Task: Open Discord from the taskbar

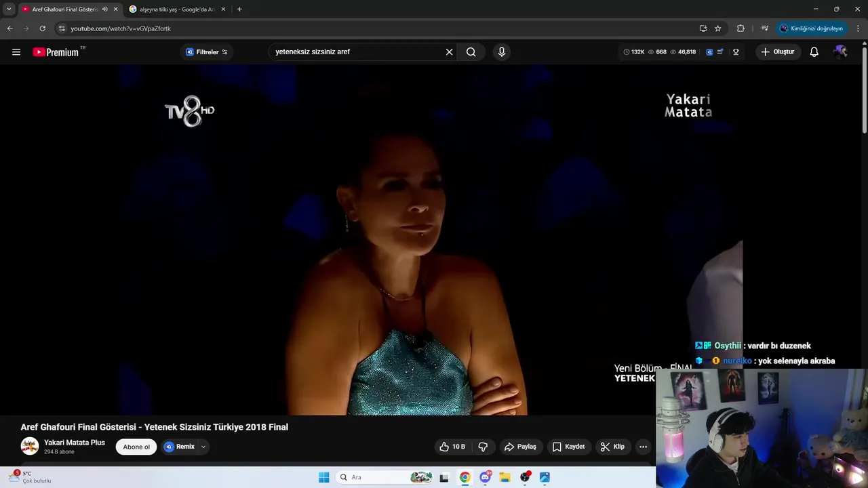Action: [x=485, y=477]
